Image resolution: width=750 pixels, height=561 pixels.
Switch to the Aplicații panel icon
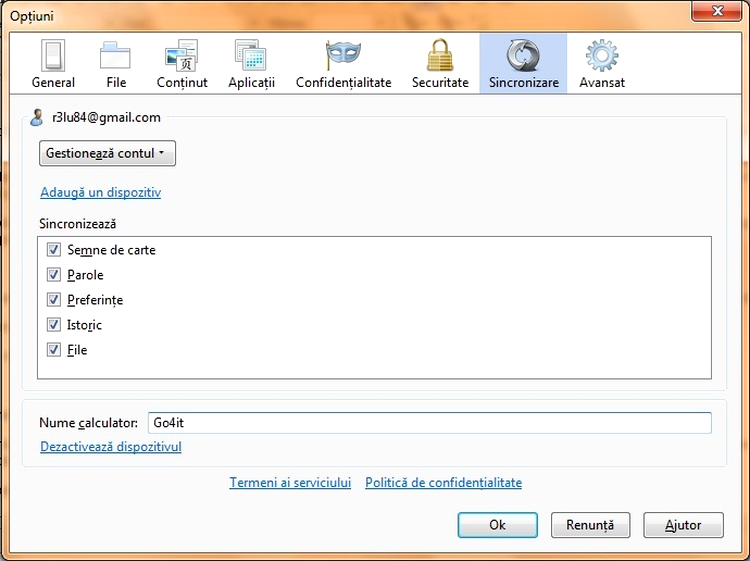[251, 56]
